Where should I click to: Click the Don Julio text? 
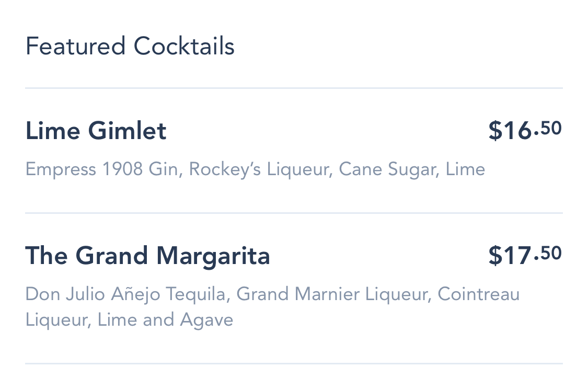[66, 294]
